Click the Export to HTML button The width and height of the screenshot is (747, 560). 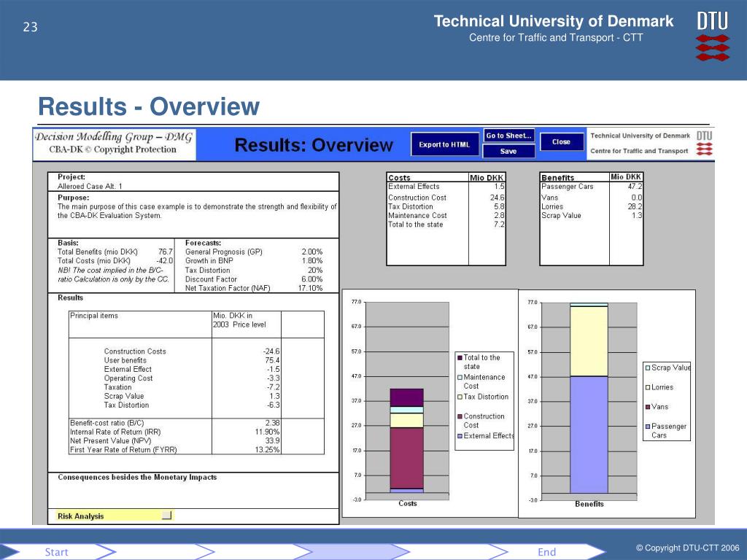(444, 144)
